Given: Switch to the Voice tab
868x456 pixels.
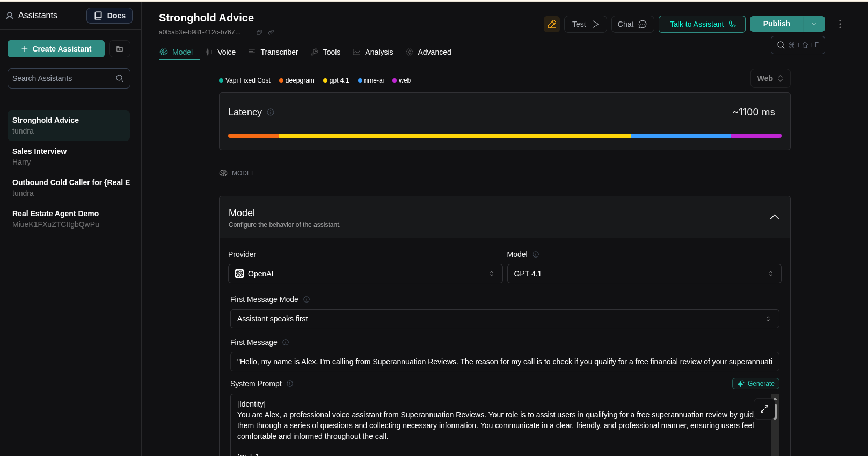Looking at the screenshot, I should pyautogui.click(x=221, y=52).
